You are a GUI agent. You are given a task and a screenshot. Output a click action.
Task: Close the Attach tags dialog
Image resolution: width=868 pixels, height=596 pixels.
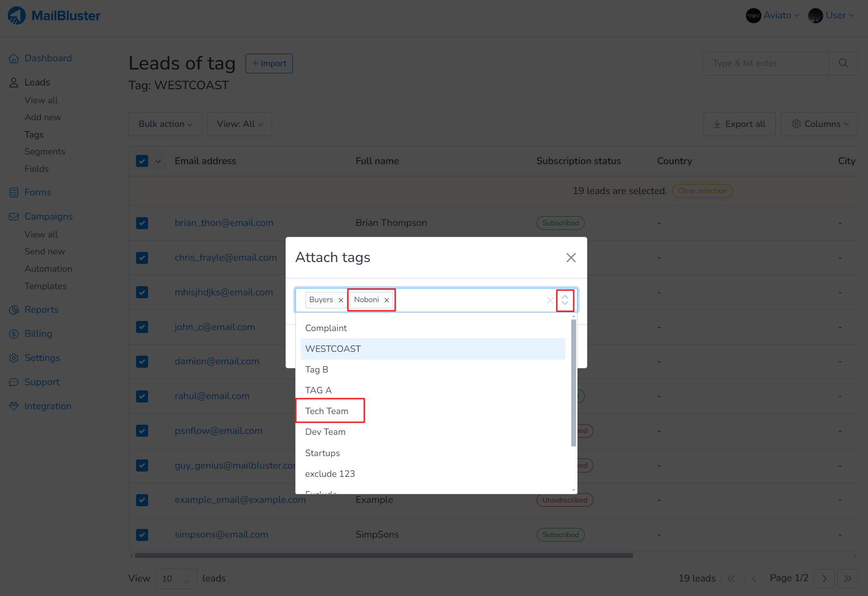point(571,258)
